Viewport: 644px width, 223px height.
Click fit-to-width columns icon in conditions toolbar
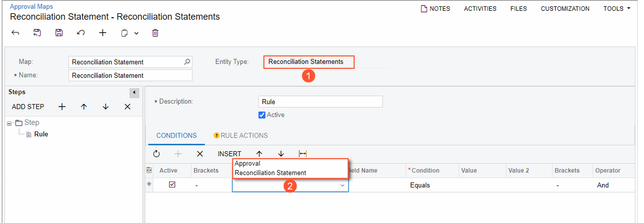click(303, 154)
